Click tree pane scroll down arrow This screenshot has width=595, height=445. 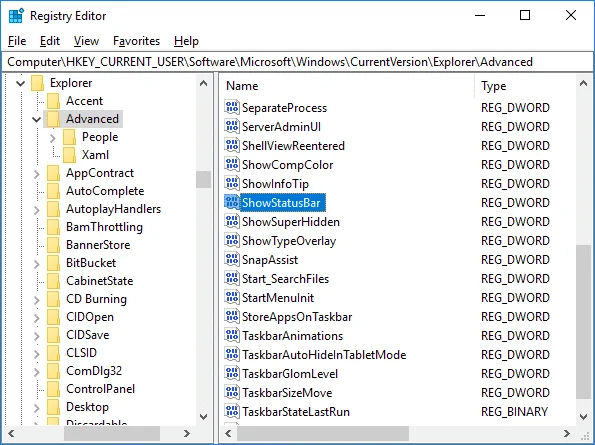(203, 417)
